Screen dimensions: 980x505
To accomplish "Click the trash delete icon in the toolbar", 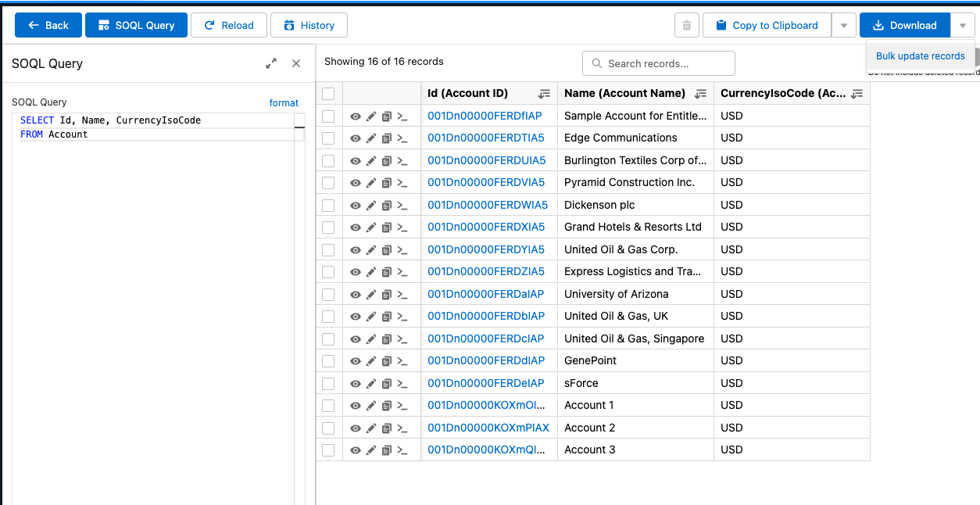I will pos(686,24).
